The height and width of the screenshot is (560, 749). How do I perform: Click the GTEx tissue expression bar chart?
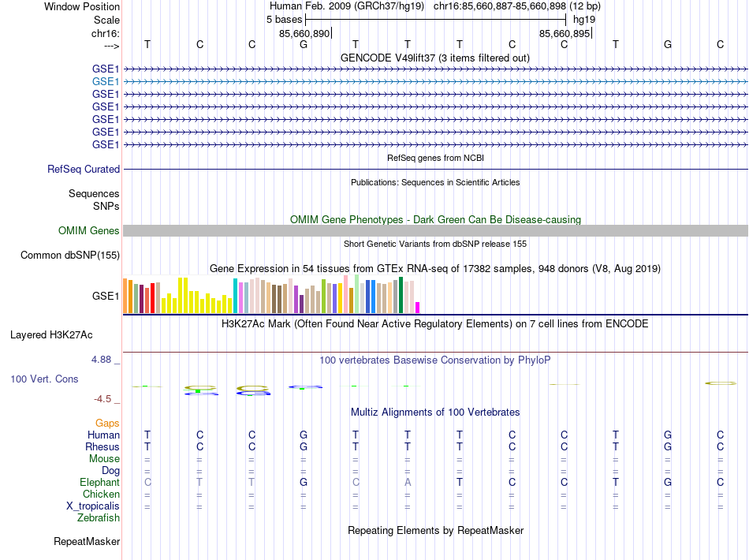[271, 294]
